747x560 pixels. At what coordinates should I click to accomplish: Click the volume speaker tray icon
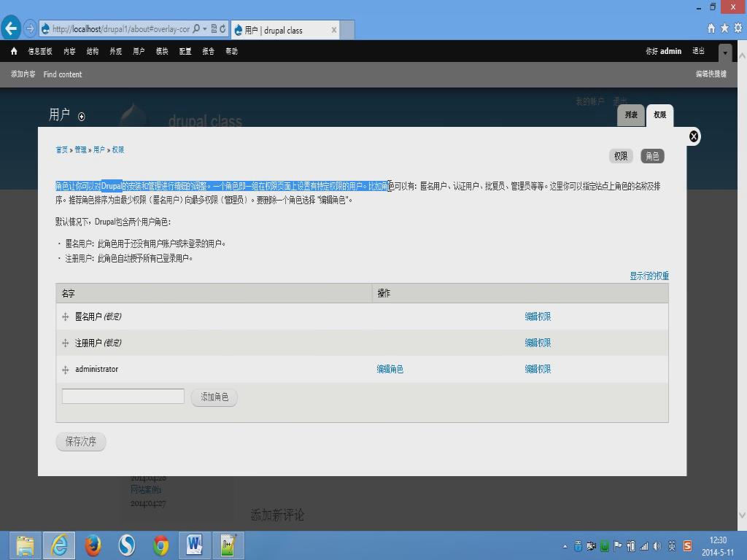(x=657, y=546)
